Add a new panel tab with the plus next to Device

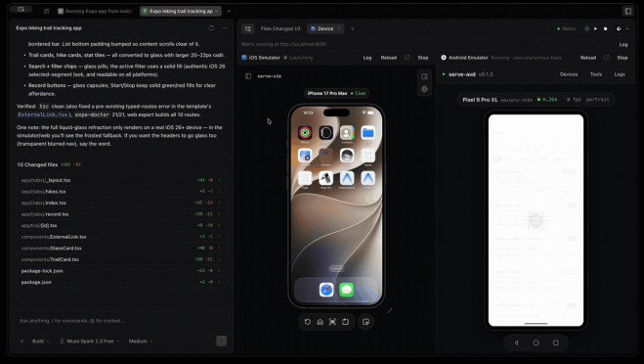[352, 28]
